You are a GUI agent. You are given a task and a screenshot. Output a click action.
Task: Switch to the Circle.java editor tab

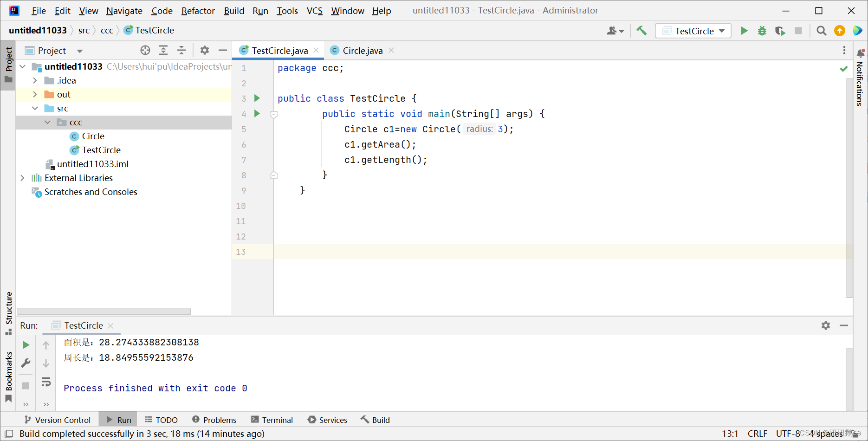coord(362,51)
